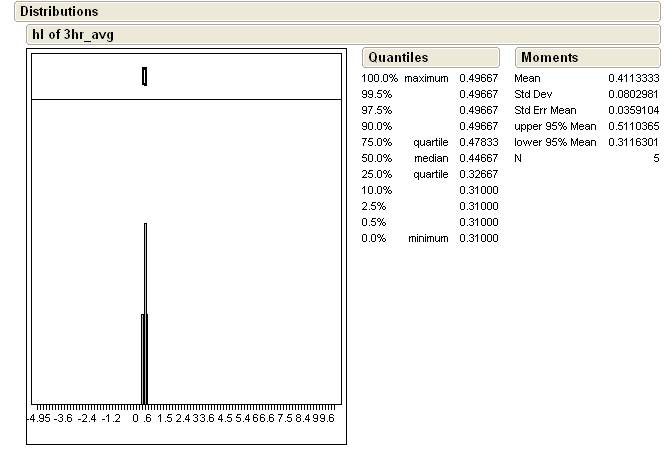This screenshot has height=452, width=665.
Task: Select the 25.0% quartile value 0.32667
Action: coord(478,174)
